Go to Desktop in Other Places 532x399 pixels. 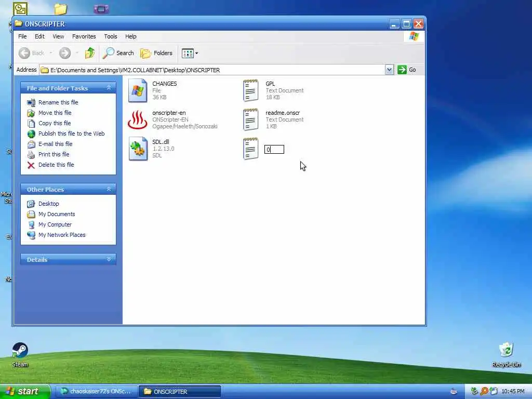tap(48, 204)
